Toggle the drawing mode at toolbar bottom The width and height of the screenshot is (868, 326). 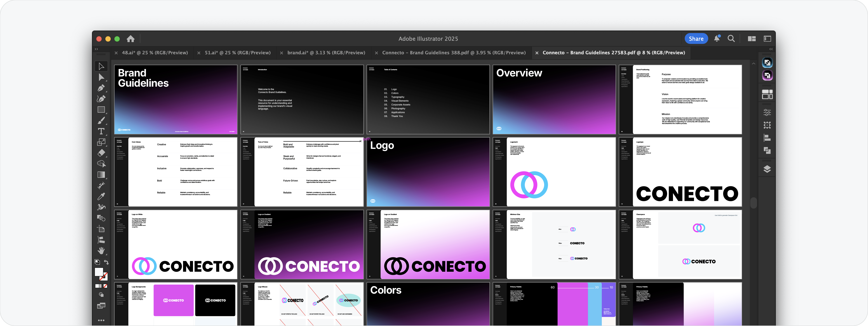(101, 295)
